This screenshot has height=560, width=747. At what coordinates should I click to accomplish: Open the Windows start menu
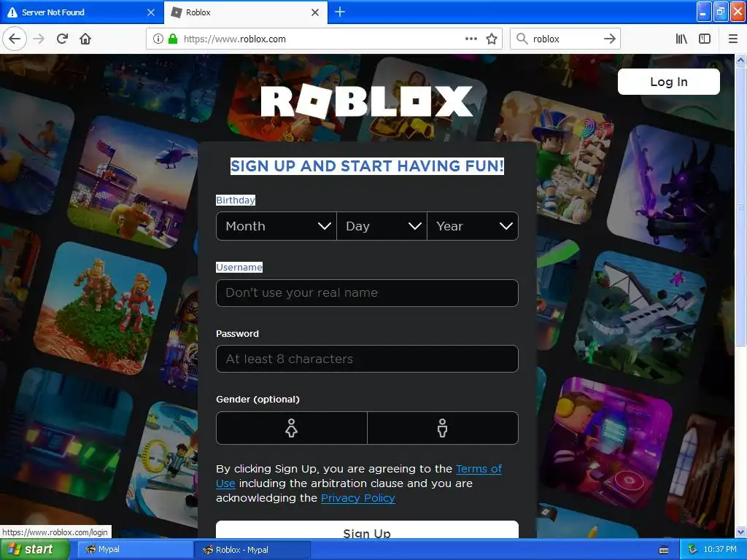[34, 549]
